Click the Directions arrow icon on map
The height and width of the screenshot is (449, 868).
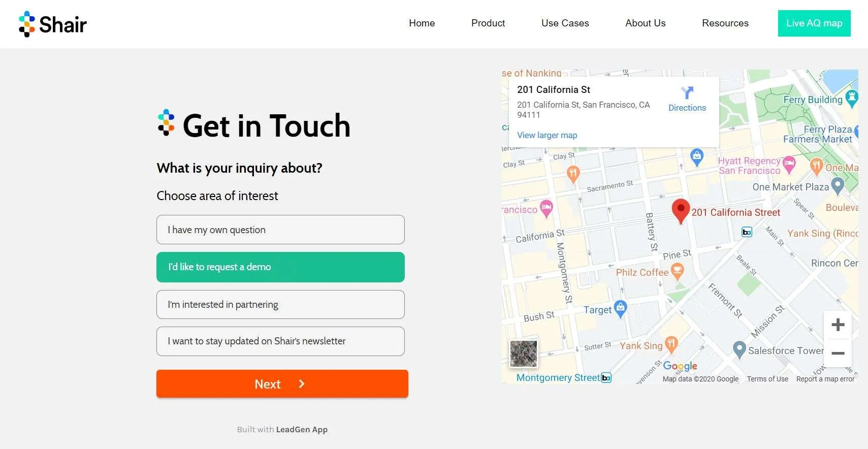coord(687,92)
